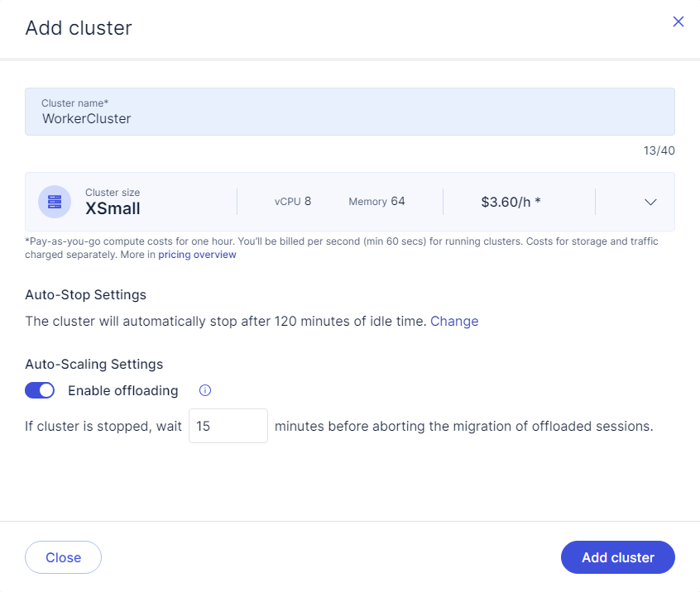Close the Add cluster dialog with X

click(x=678, y=22)
